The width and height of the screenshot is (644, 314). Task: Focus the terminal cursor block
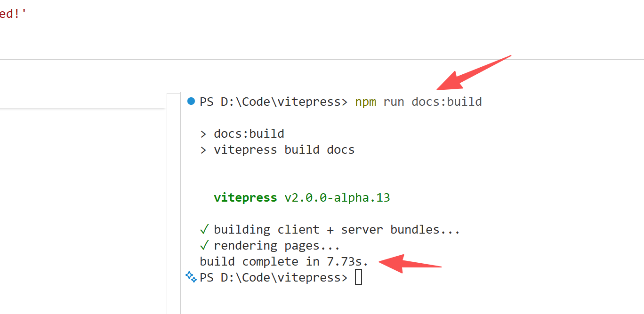pos(358,277)
